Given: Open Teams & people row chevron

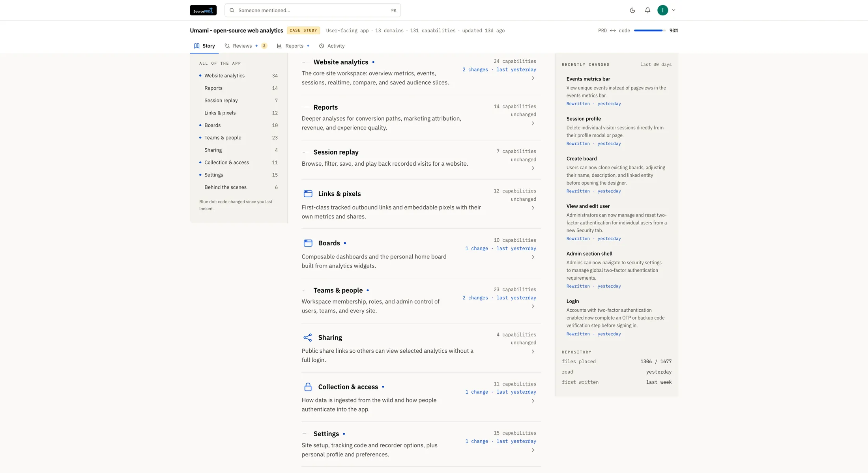Looking at the screenshot, I should [x=533, y=307].
